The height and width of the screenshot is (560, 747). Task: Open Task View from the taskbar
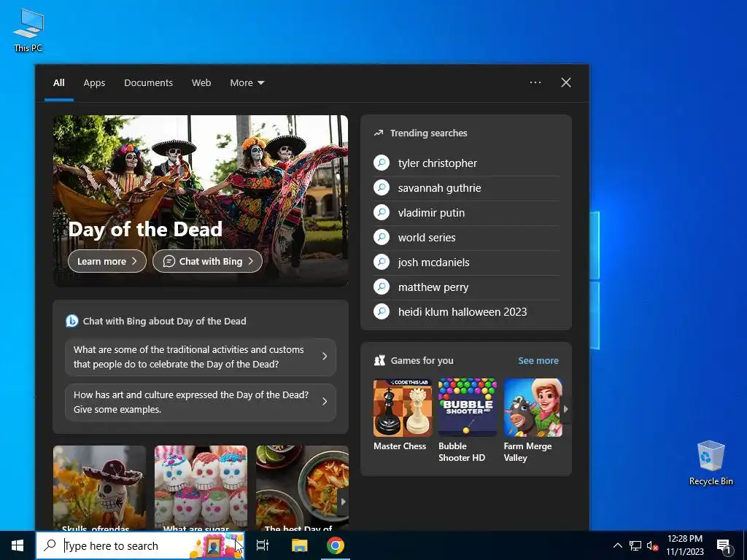pos(263,545)
